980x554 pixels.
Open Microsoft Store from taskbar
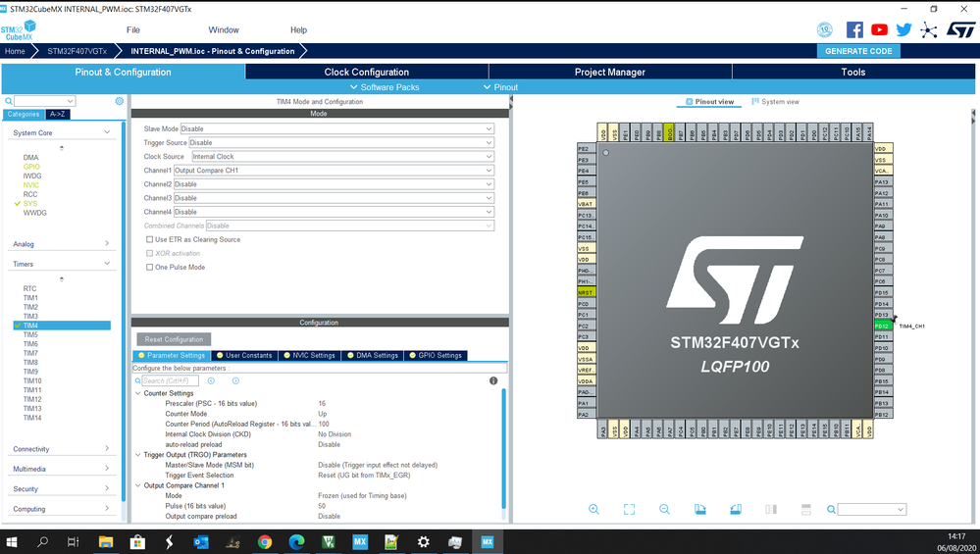pos(137,541)
